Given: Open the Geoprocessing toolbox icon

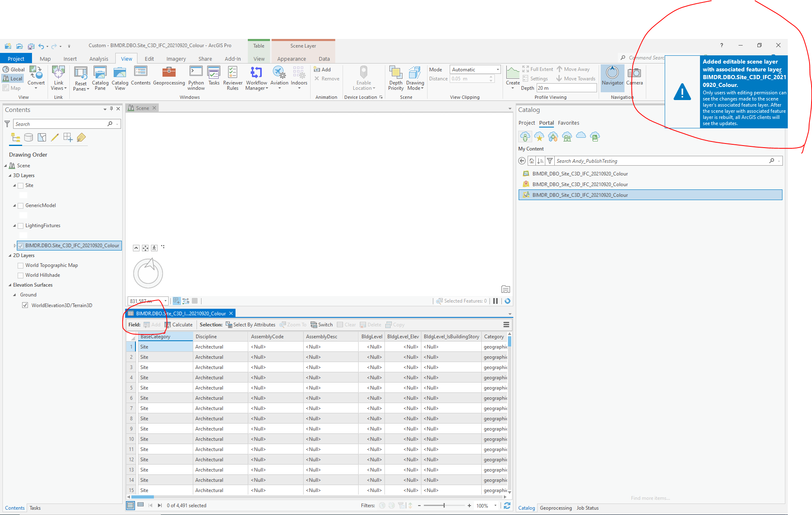Looking at the screenshot, I should [x=169, y=76].
